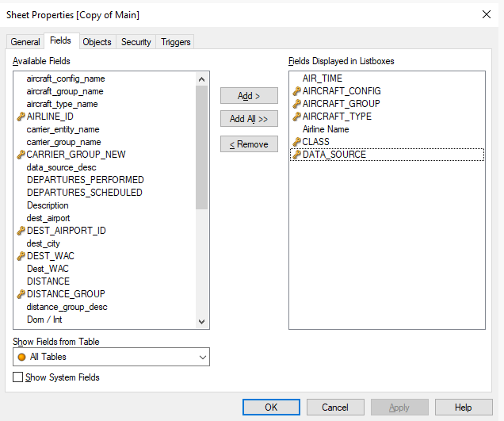Select DEPARTURES_PERFORMED in Available Fields
The height and width of the screenshot is (421, 504).
(85, 180)
